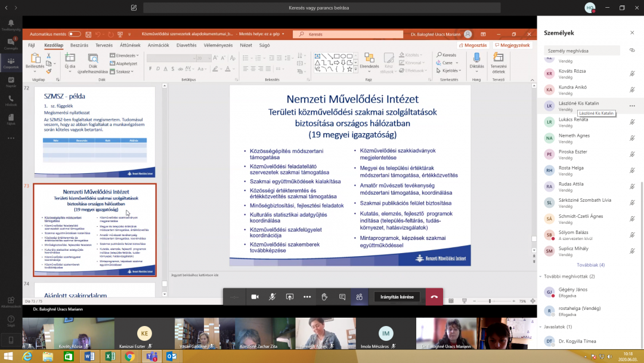Open the Szakasz section dropdown
The height and width of the screenshot is (363, 644).
(x=122, y=72)
